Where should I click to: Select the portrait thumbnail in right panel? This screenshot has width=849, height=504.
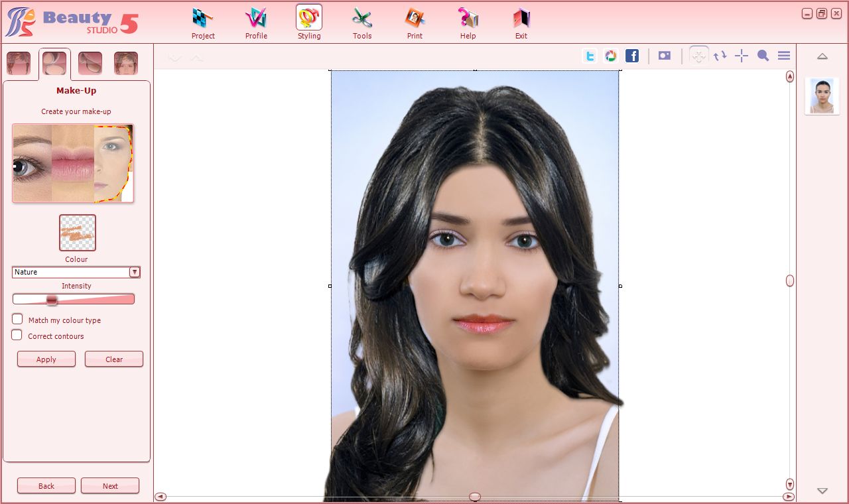click(822, 96)
